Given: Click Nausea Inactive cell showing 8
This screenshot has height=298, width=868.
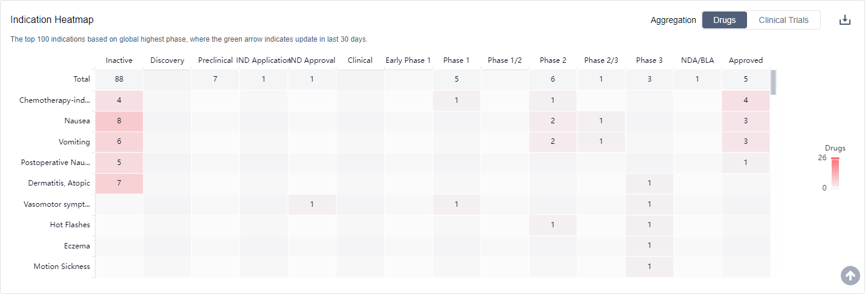Looking at the screenshot, I should (119, 121).
